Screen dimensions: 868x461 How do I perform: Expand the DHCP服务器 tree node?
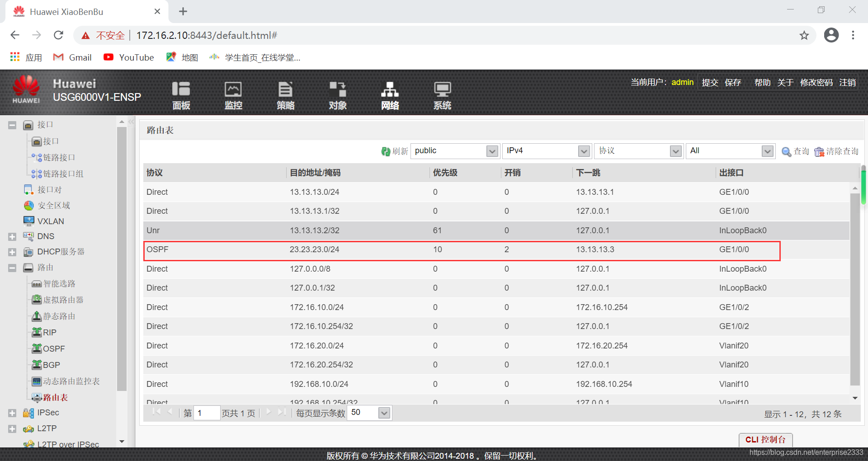pyautogui.click(x=12, y=252)
